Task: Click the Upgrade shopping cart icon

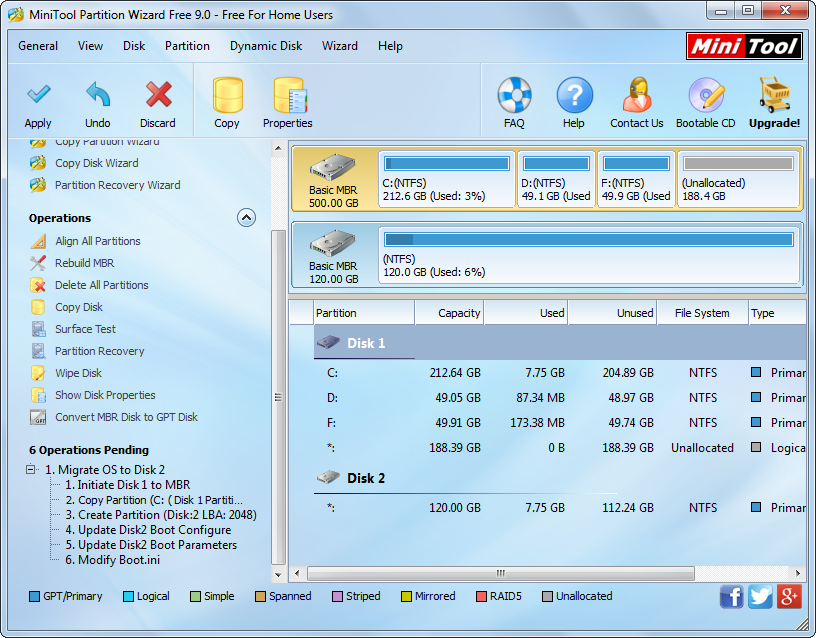Action: tap(775, 95)
